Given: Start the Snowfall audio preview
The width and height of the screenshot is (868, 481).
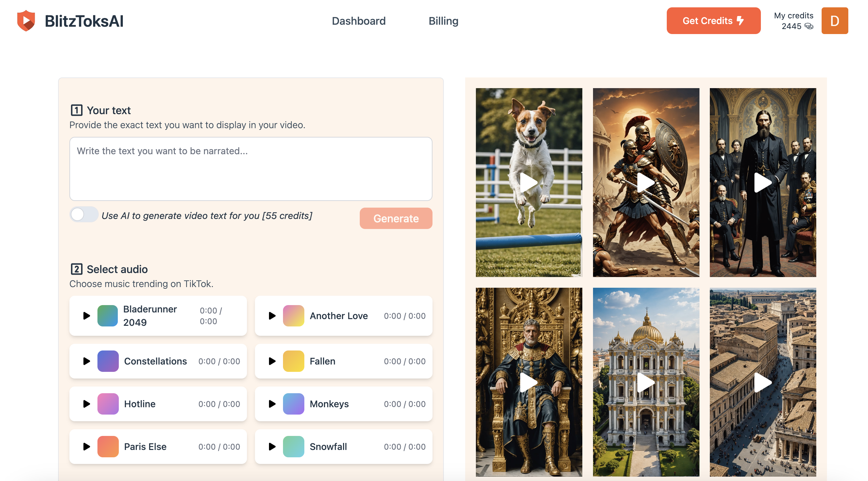Looking at the screenshot, I should [272, 447].
